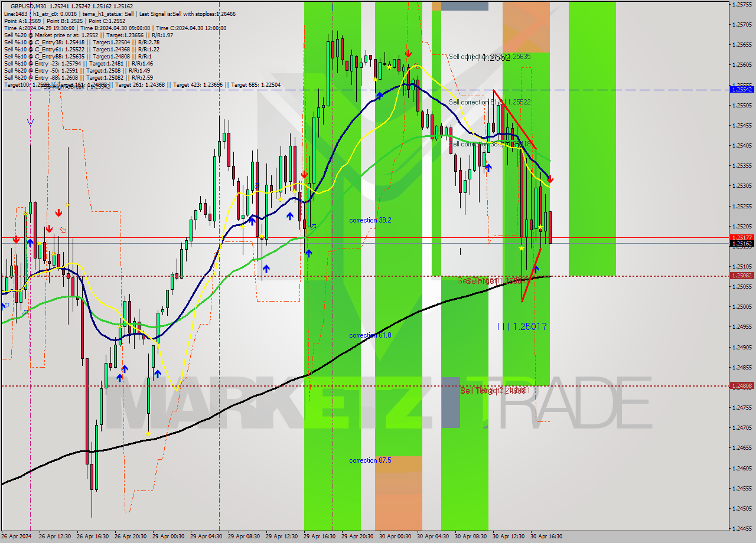
Task: Click the blue '| | | 1.25017' label
Action: pos(522,326)
